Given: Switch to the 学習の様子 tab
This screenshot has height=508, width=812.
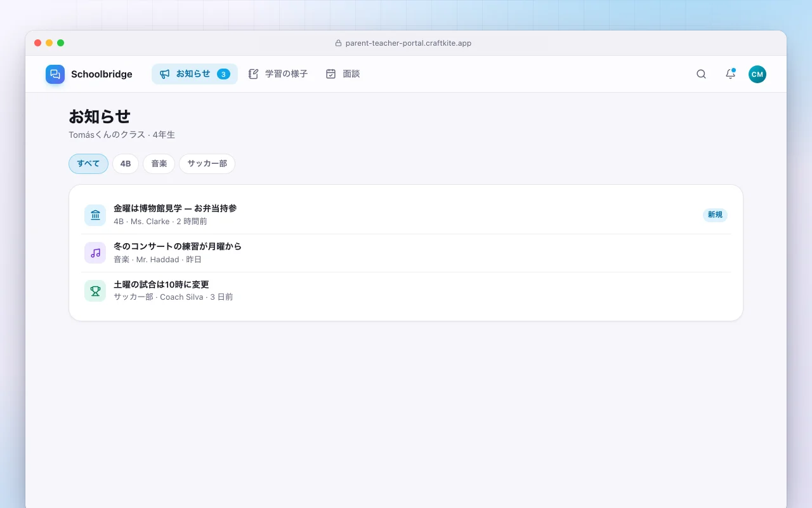Looking at the screenshot, I should tap(278, 74).
